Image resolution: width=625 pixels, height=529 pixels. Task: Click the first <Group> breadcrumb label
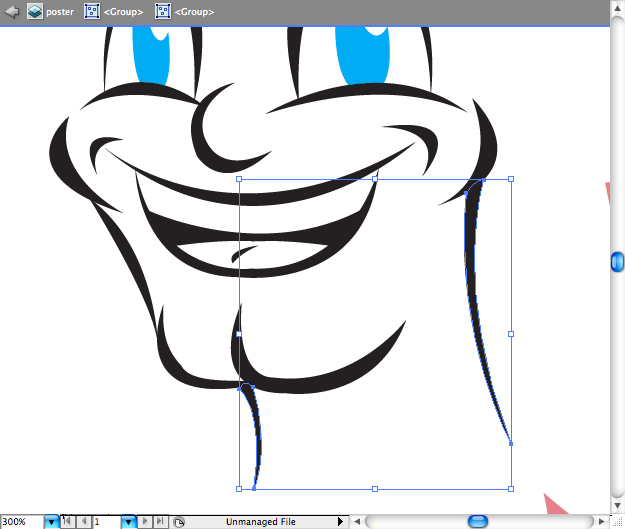123,12
